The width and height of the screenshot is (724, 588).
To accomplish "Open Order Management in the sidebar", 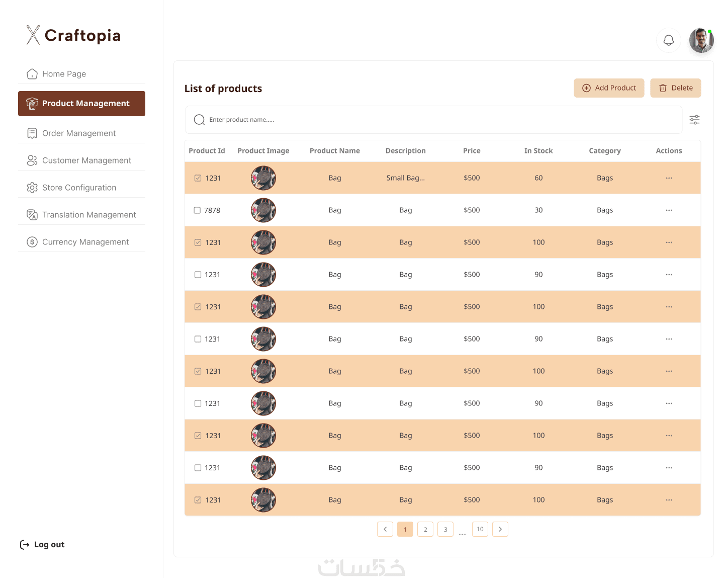I will (x=79, y=133).
